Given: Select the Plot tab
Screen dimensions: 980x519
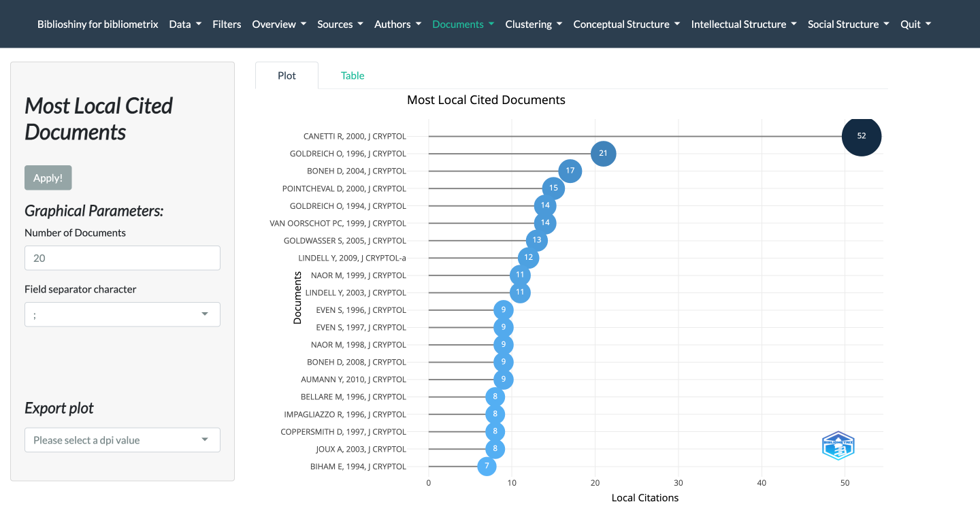Looking at the screenshot, I should [287, 76].
